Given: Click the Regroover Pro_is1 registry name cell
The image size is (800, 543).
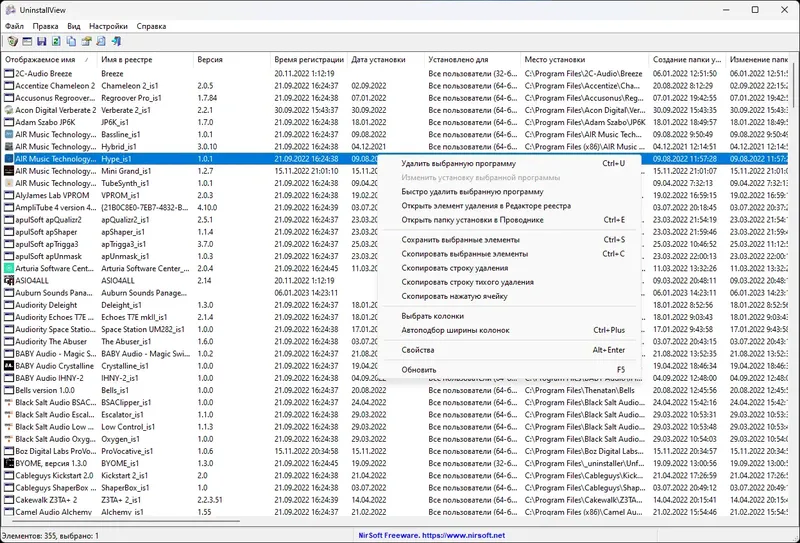Looking at the screenshot, I should click(x=131, y=98).
